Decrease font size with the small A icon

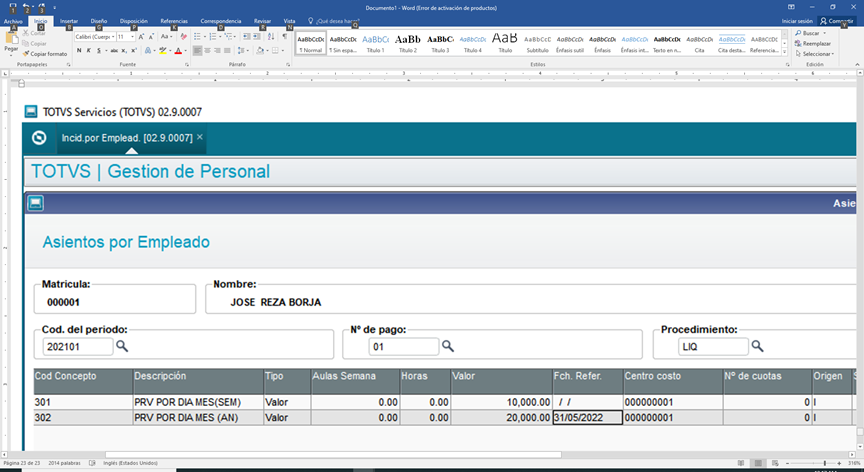tap(151, 36)
